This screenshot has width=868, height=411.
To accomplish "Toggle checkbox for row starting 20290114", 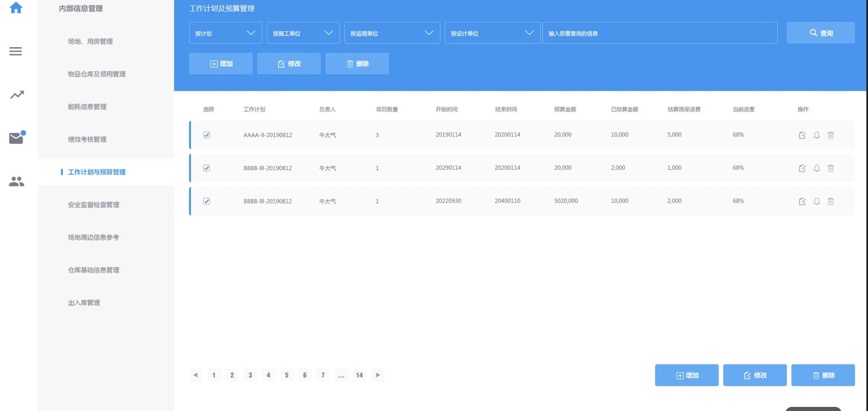I will click(207, 168).
